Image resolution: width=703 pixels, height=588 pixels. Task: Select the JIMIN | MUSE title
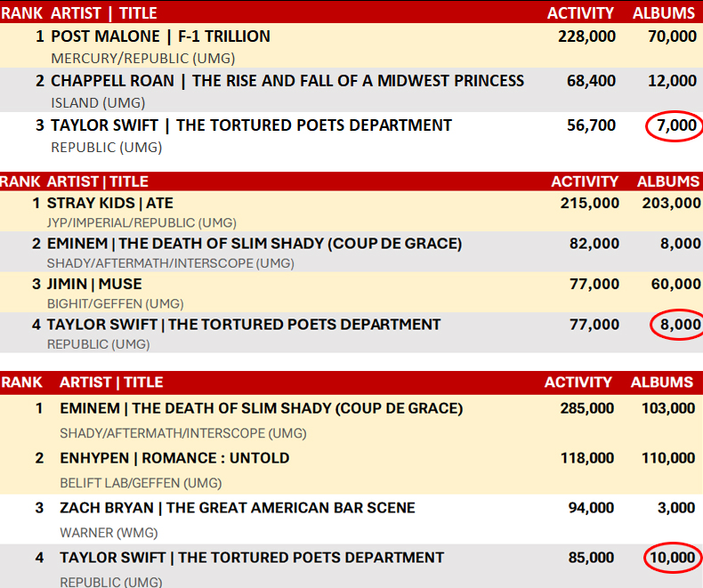point(94,284)
